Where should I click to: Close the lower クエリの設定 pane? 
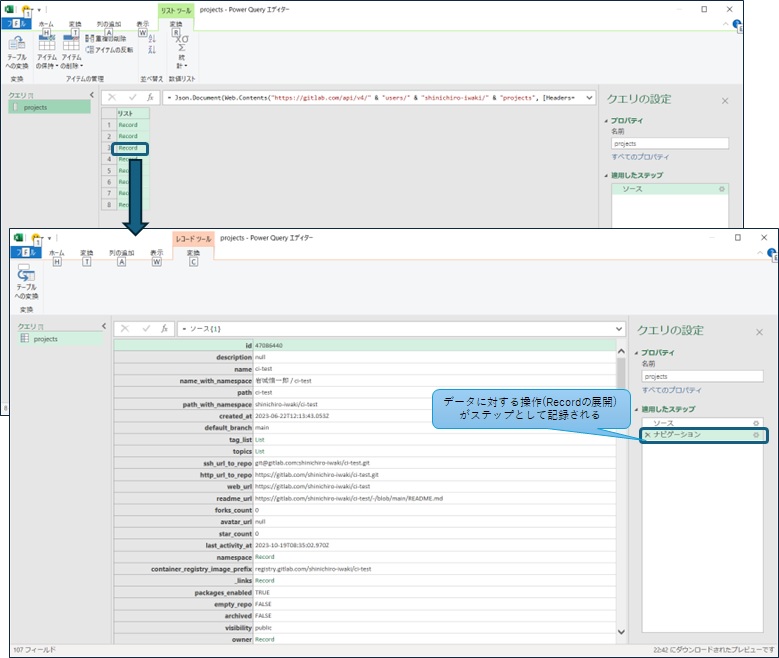[758, 331]
